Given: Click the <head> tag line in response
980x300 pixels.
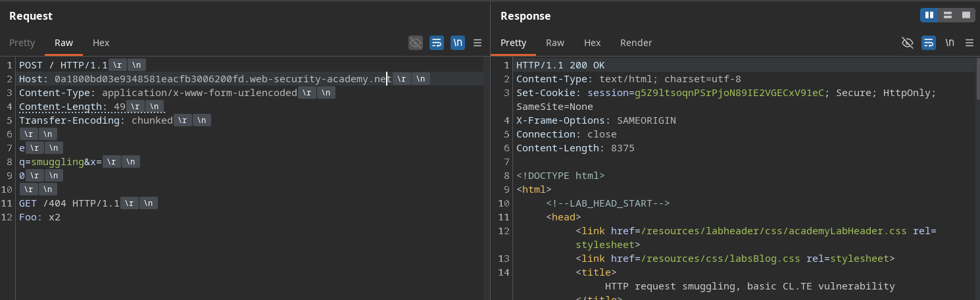Looking at the screenshot, I should (x=563, y=217).
